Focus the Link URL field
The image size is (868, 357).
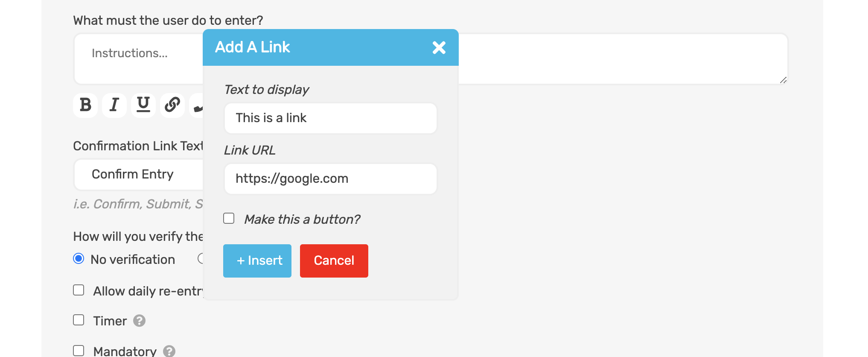click(x=330, y=179)
